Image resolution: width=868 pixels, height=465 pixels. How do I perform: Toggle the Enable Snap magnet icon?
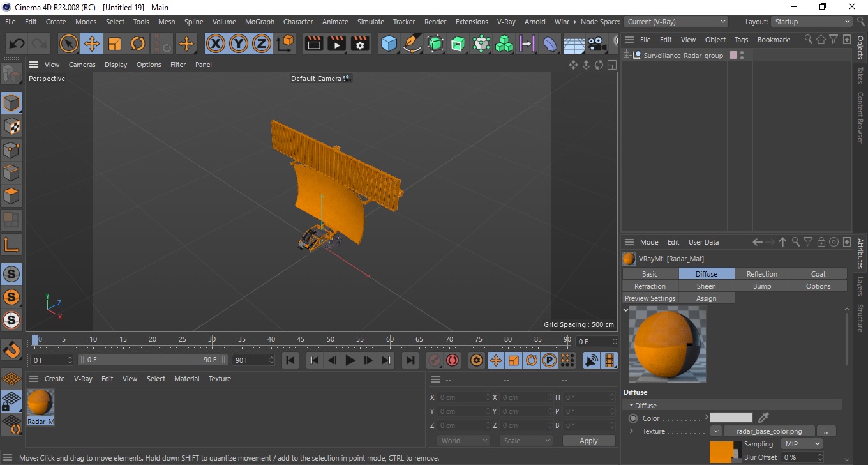click(11, 350)
